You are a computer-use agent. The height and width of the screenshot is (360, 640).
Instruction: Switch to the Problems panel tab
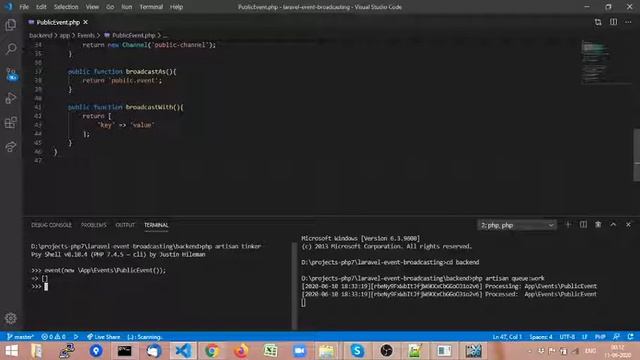tap(93, 225)
